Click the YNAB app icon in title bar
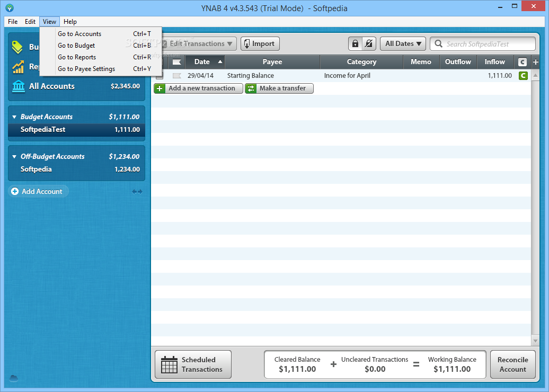 (x=10, y=8)
